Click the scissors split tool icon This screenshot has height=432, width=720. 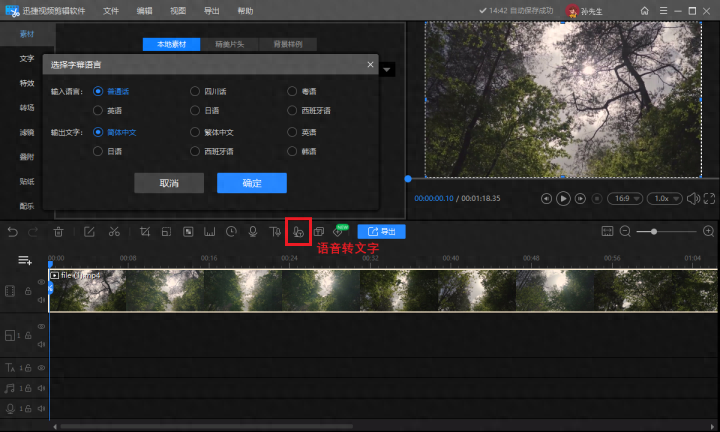point(114,232)
